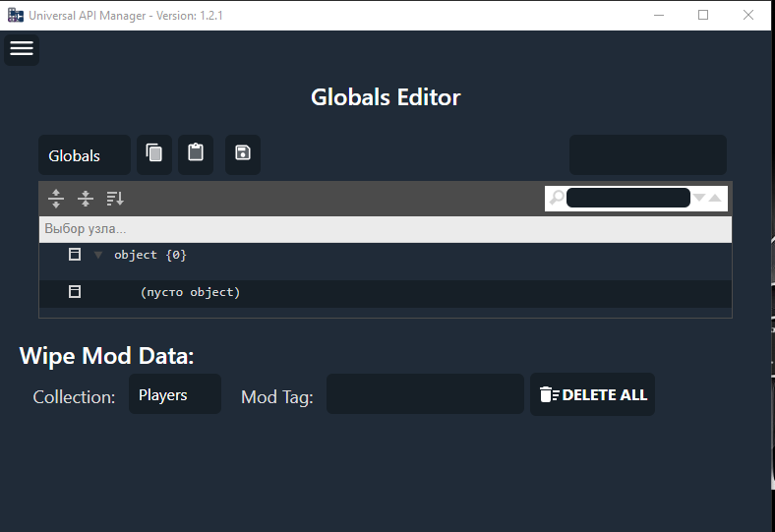Click the magnifier search icon
775x532 pixels.
click(557, 198)
